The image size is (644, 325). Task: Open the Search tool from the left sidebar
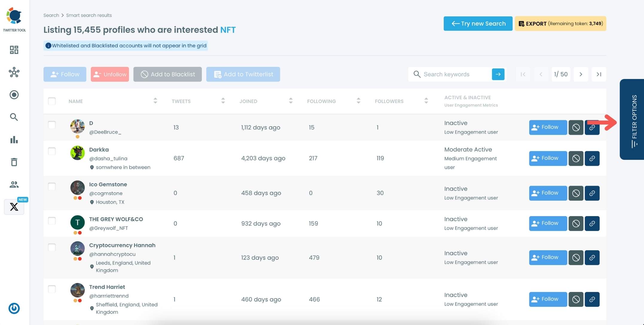pyautogui.click(x=14, y=117)
